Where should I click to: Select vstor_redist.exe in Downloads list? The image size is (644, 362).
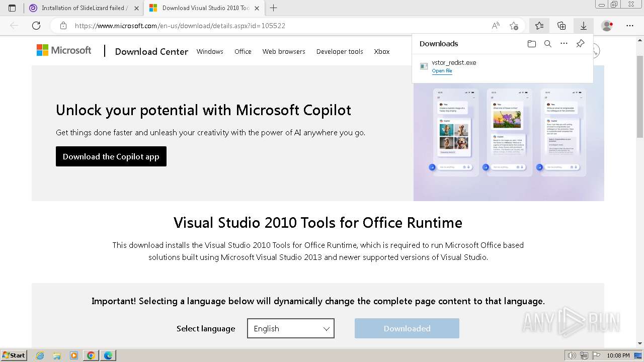(502, 66)
